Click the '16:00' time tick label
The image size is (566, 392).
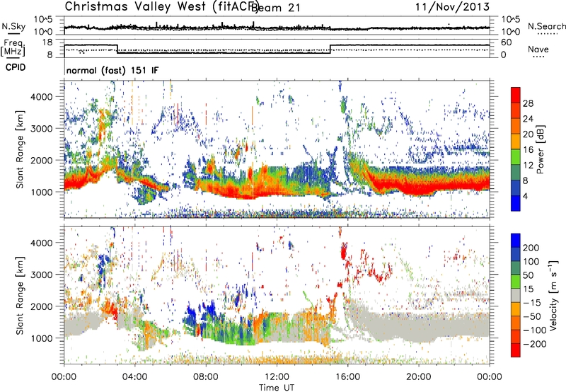347,377
